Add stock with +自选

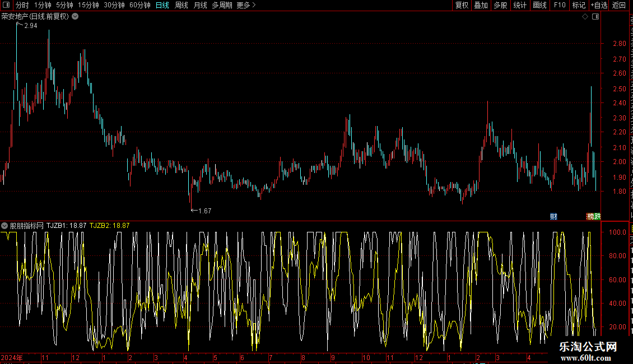599,5
